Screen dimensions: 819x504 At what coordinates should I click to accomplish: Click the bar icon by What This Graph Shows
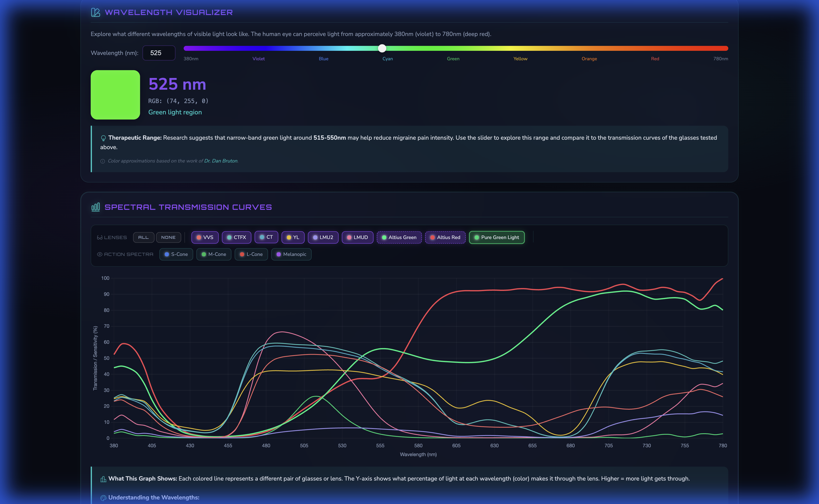click(x=103, y=479)
